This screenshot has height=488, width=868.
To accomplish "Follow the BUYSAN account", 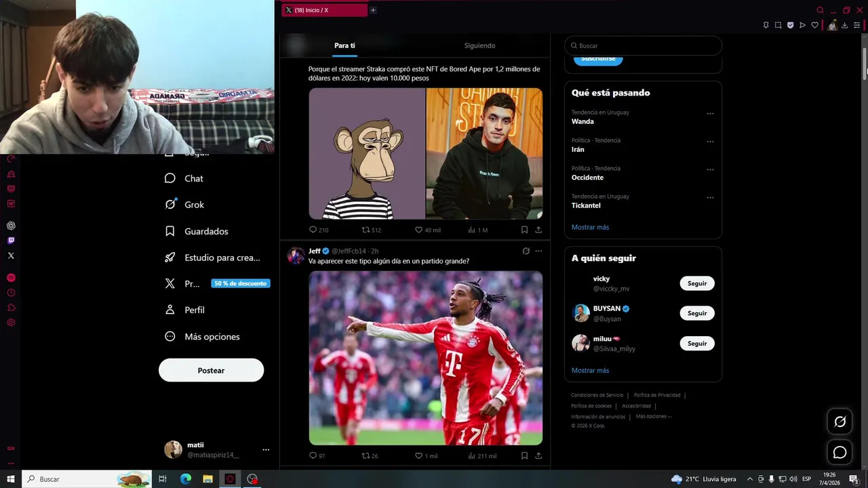I will [697, 313].
